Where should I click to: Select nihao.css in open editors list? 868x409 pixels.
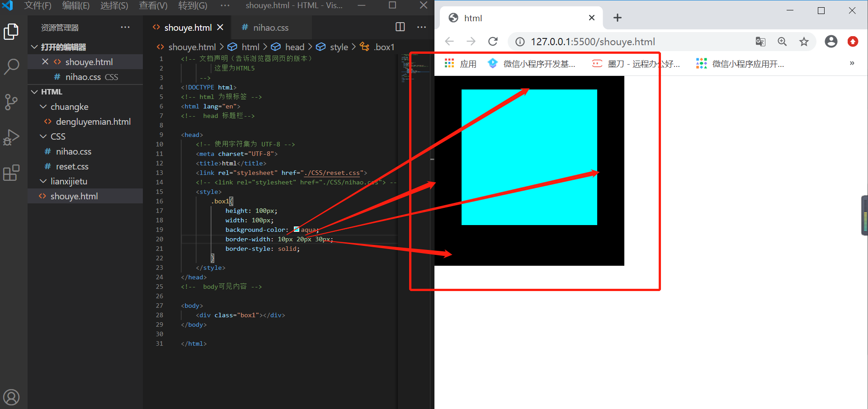pos(85,77)
